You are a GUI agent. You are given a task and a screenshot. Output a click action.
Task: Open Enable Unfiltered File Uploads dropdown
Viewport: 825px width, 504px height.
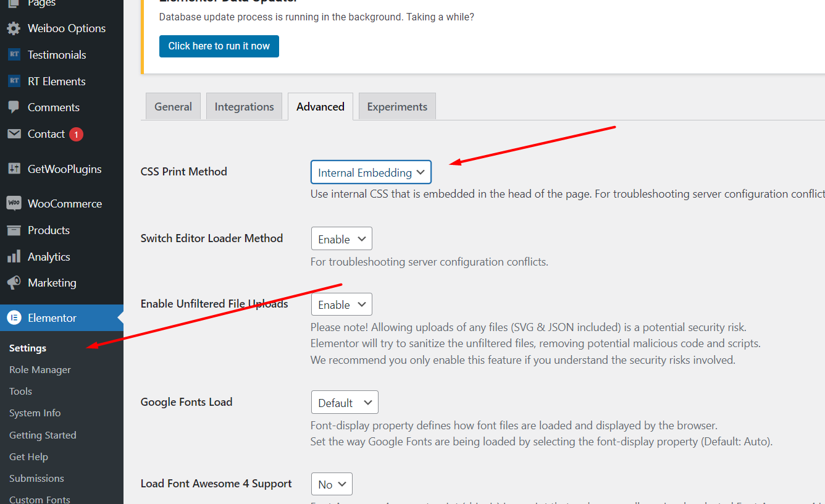pyautogui.click(x=341, y=304)
